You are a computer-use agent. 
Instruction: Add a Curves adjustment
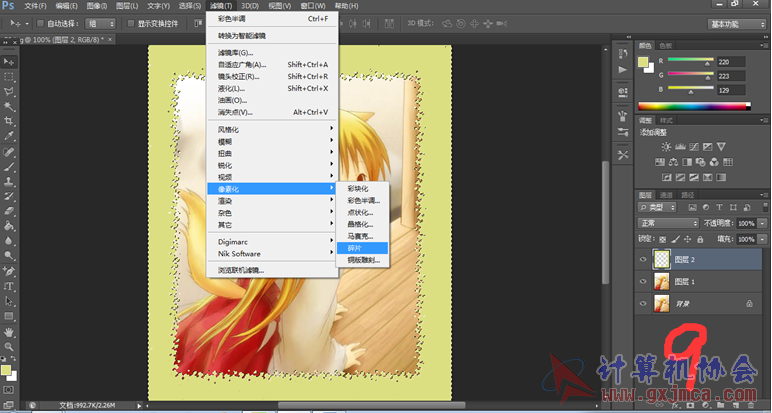pyautogui.click(x=694, y=147)
